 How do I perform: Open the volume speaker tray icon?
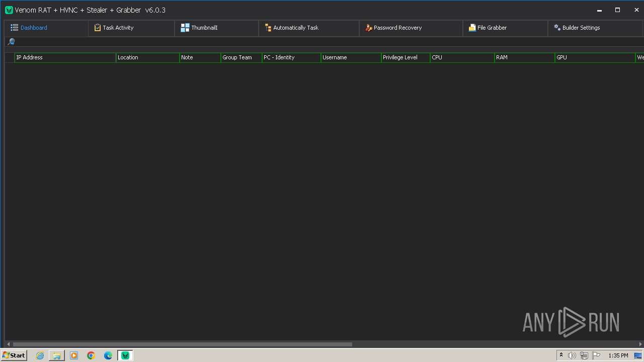pyautogui.click(x=572, y=355)
